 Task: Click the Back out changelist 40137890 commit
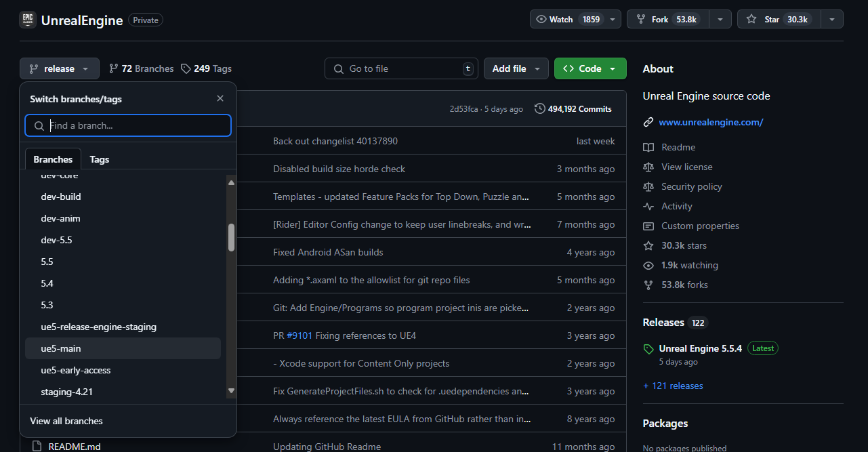click(x=335, y=141)
